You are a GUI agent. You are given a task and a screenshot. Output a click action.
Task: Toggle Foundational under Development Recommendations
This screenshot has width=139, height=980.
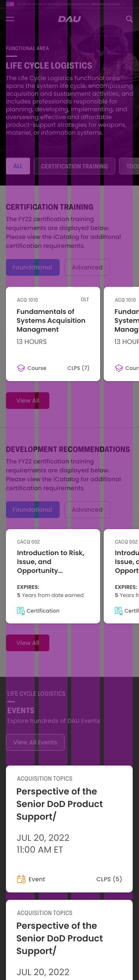tap(33, 509)
